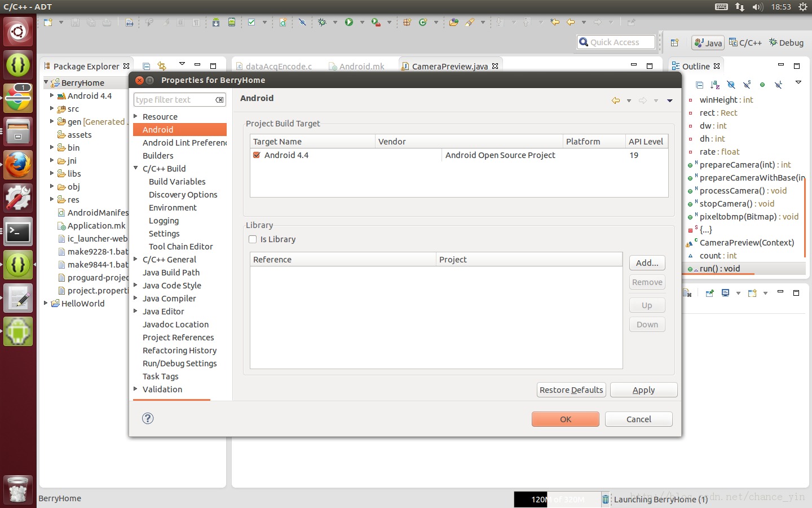
Task: Click the Run button in toolbar
Action: pyautogui.click(x=349, y=23)
